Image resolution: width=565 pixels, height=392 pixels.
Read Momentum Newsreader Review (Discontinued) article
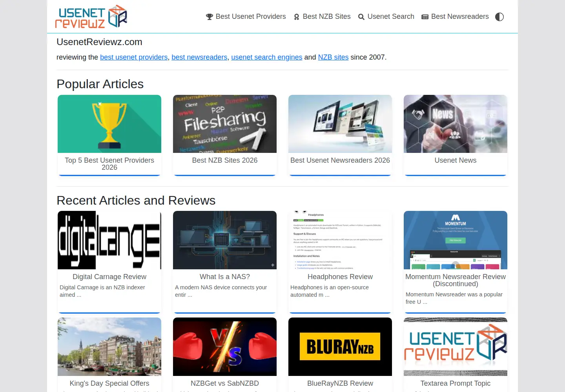point(456,280)
